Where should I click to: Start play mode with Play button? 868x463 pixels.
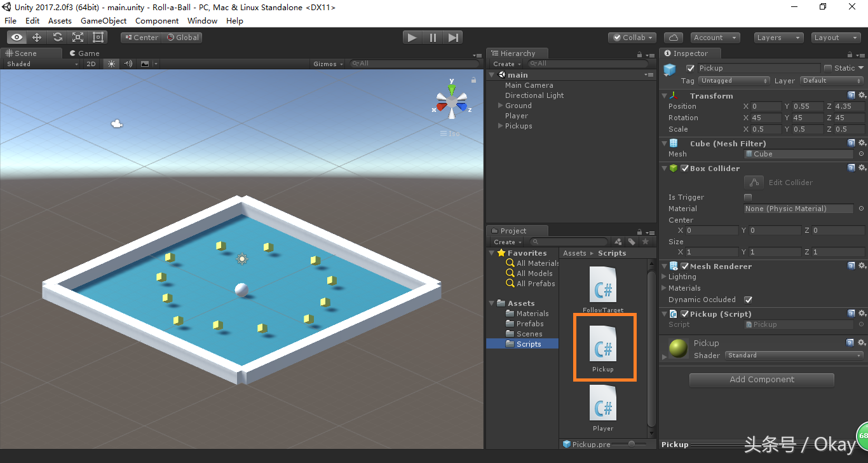click(x=412, y=38)
